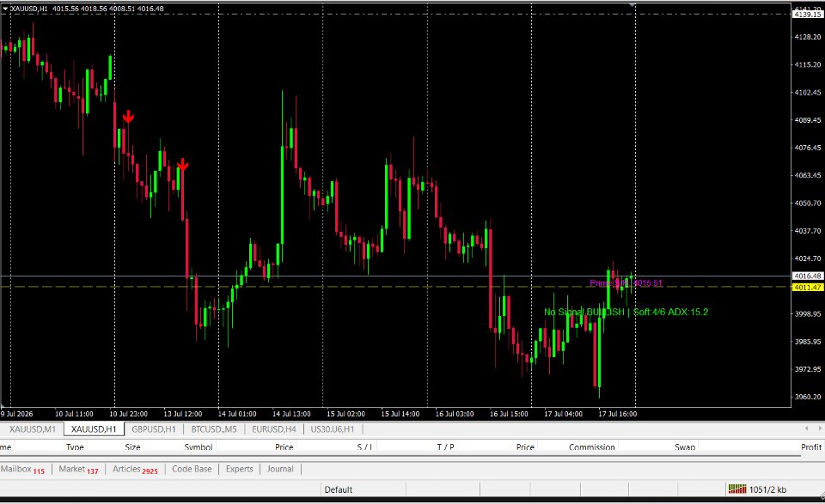This screenshot has height=504, width=825.
Task: Select the upper red sell arrow marker
Action: (128, 117)
